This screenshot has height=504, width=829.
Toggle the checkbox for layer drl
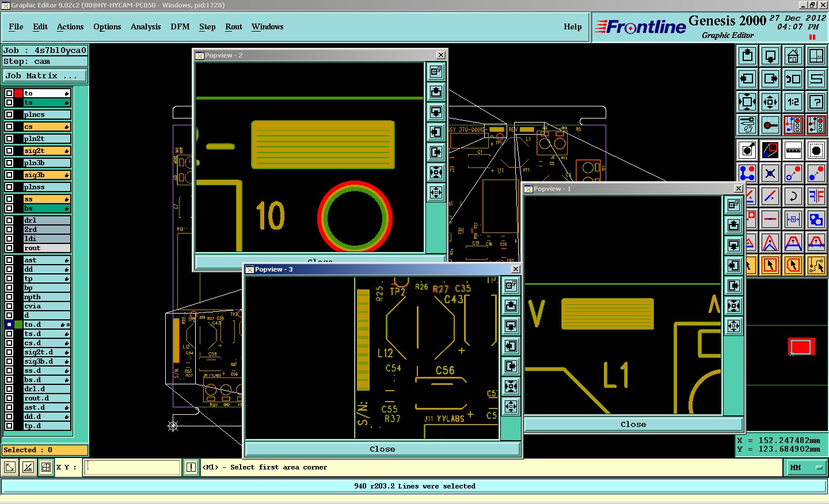tap(9, 220)
